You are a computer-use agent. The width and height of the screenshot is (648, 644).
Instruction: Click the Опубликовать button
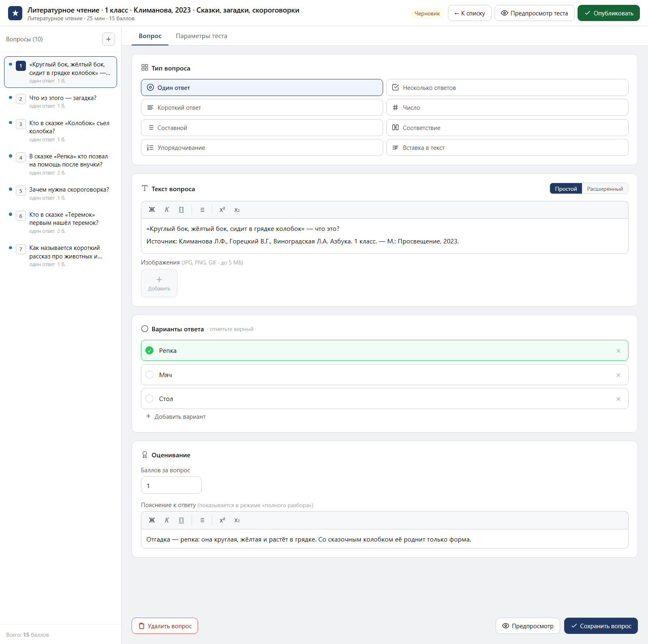(x=608, y=13)
